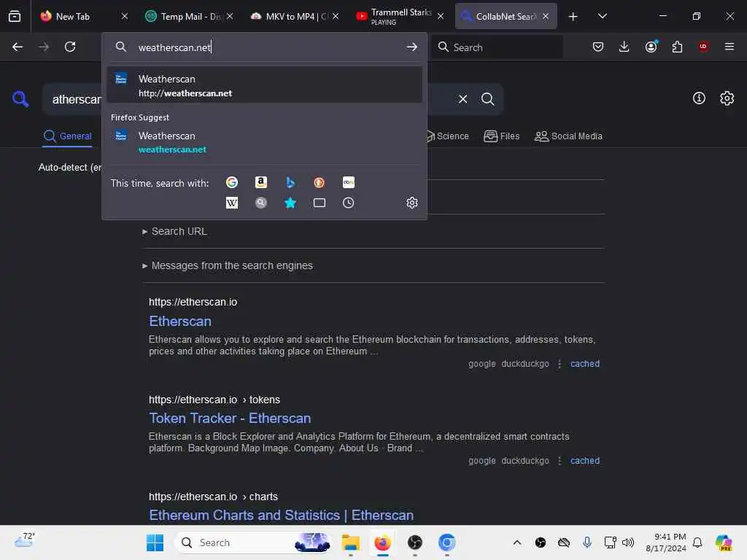Search this time with Bing icon
747x560 pixels.
[290, 182]
